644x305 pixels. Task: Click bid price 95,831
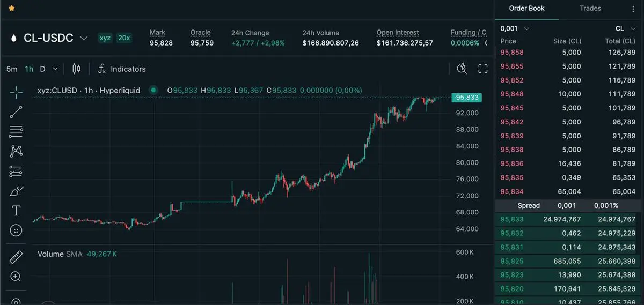tap(511, 247)
